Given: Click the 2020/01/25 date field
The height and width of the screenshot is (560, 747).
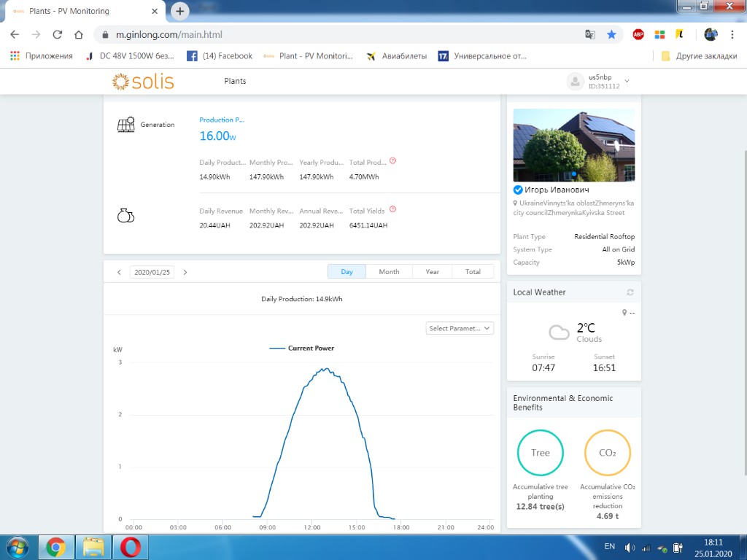Looking at the screenshot, I should click(x=152, y=272).
